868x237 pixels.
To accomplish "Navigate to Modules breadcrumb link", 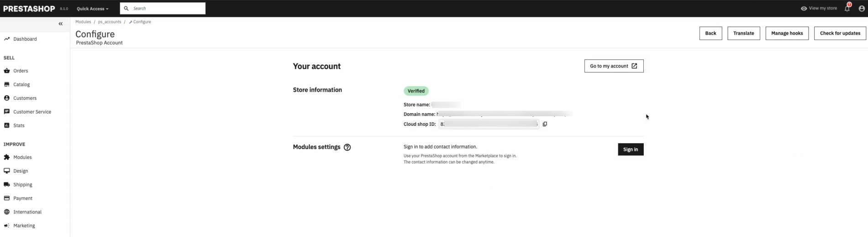I will pyautogui.click(x=83, y=22).
